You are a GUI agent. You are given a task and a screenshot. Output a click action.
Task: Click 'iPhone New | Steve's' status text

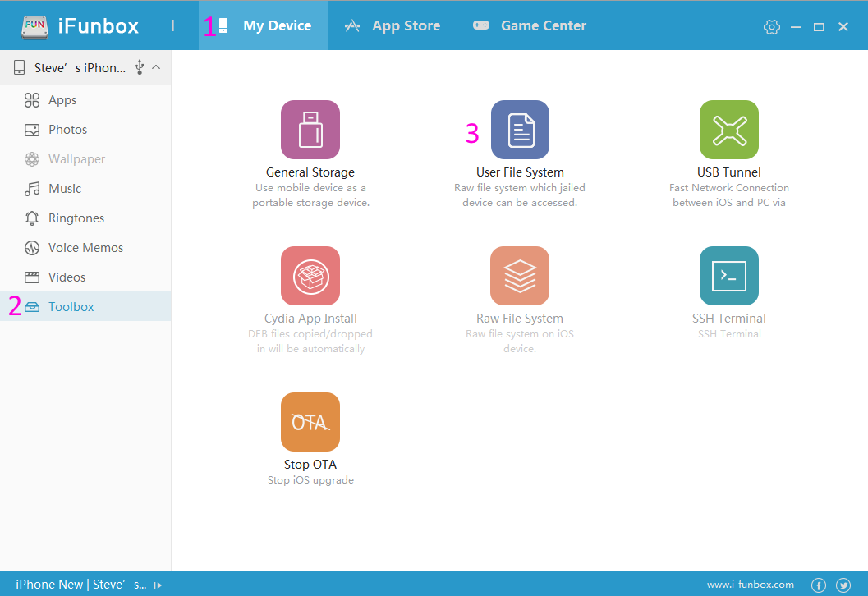pyautogui.click(x=80, y=585)
